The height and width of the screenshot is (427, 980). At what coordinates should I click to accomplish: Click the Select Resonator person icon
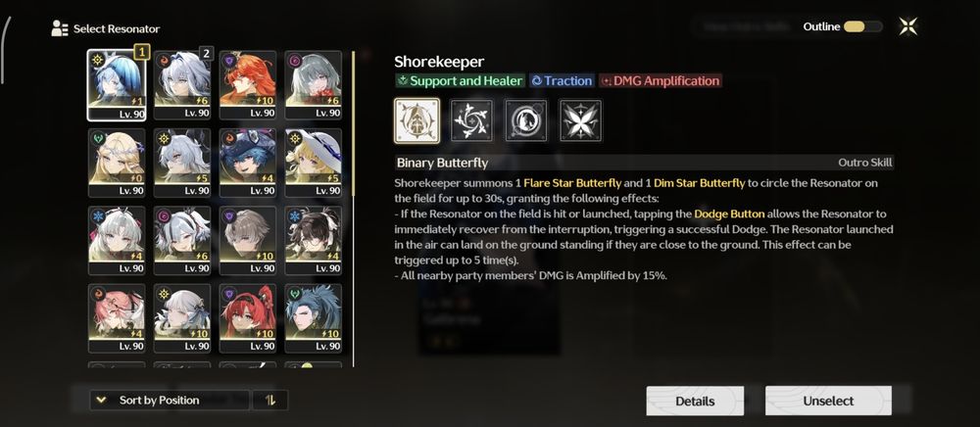tap(60, 28)
